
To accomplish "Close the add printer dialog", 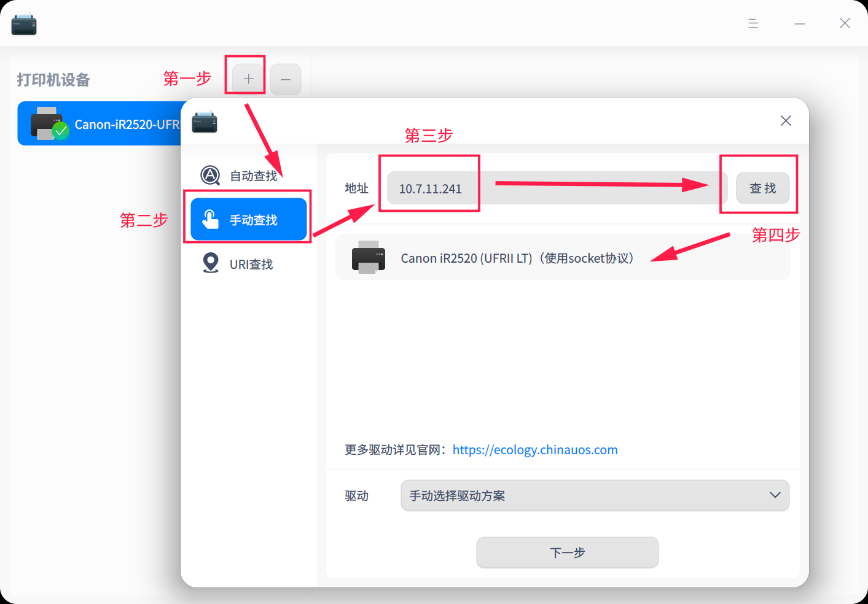I will (786, 121).
